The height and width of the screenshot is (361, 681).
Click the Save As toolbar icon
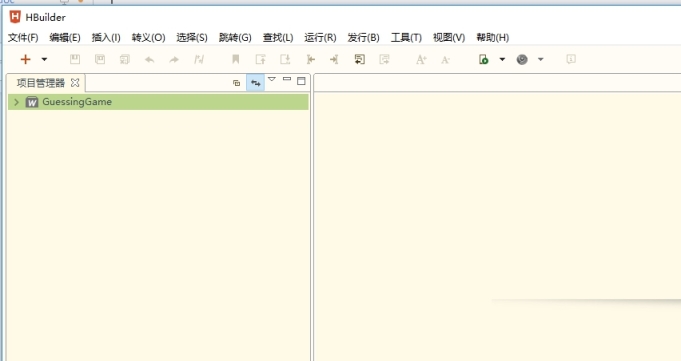[x=100, y=59]
